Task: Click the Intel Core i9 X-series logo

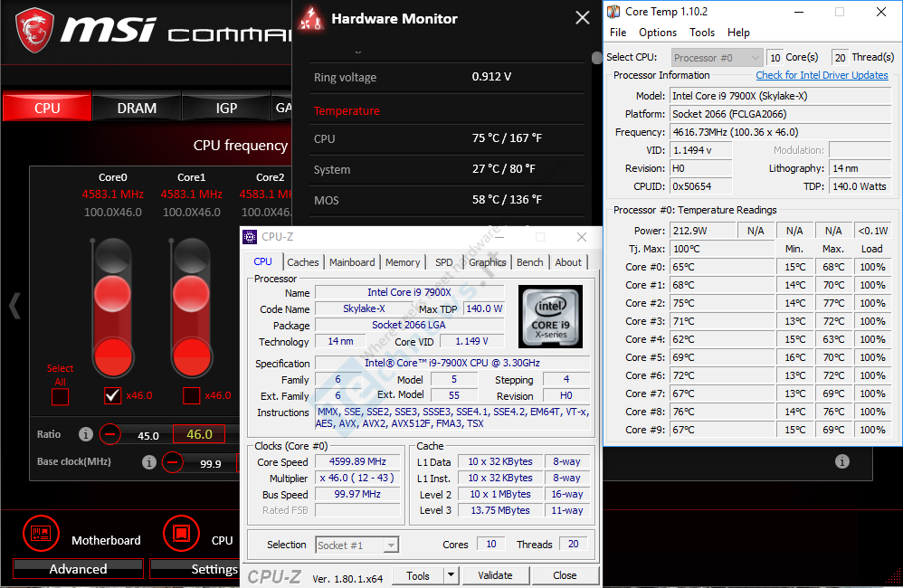Action: click(x=550, y=317)
